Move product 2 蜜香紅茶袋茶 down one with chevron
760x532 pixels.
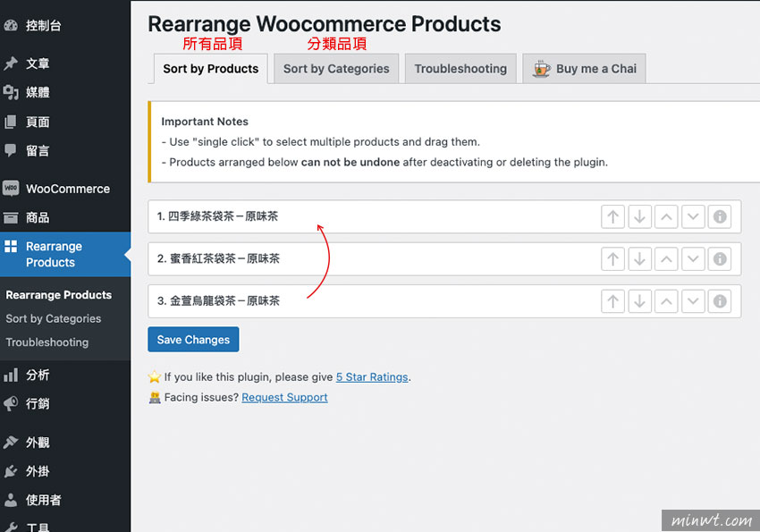pyautogui.click(x=693, y=259)
